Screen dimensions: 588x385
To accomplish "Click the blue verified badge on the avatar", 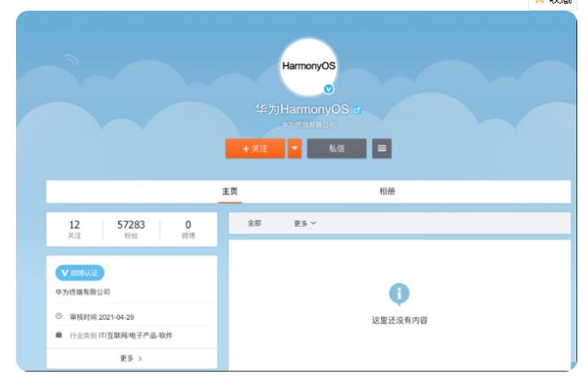I will (x=328, y=89).
